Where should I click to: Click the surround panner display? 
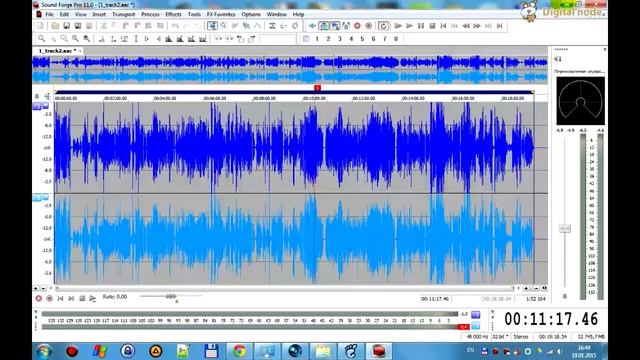pos(580,101)
